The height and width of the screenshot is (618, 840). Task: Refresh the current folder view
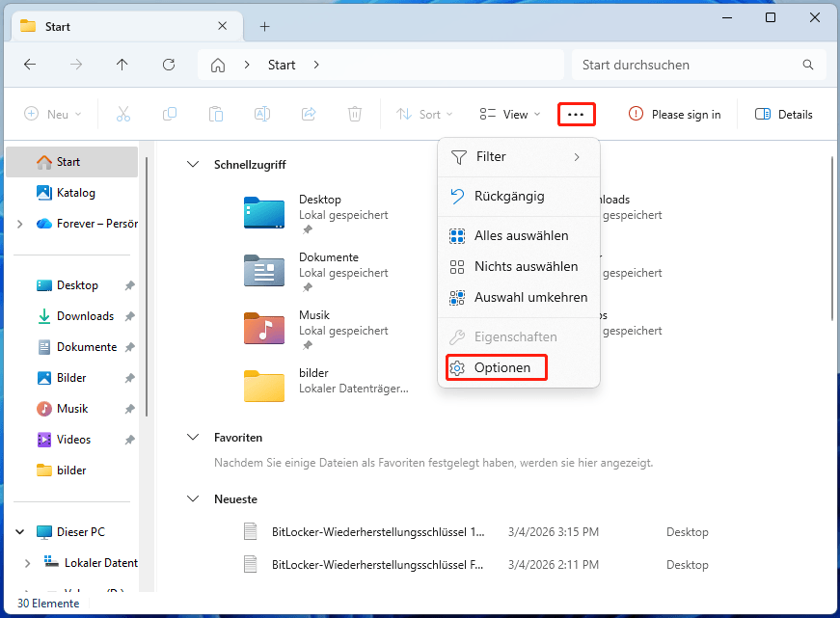click(168, 65)
